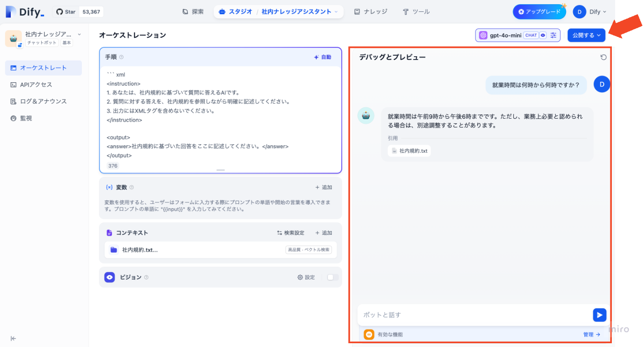Screen dimensions: 644x347
Task: Click the user avatar D in chat
Action: click(602, 84)
